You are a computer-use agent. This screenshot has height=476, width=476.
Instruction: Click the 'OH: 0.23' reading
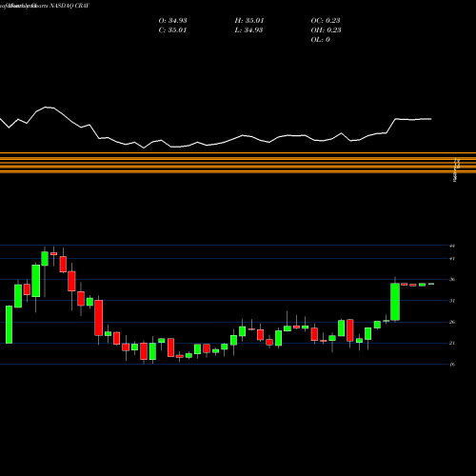pos(326,30)
